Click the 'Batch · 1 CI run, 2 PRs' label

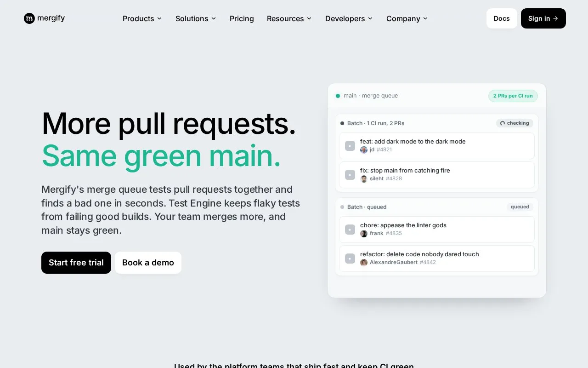[x=376, y=123]
